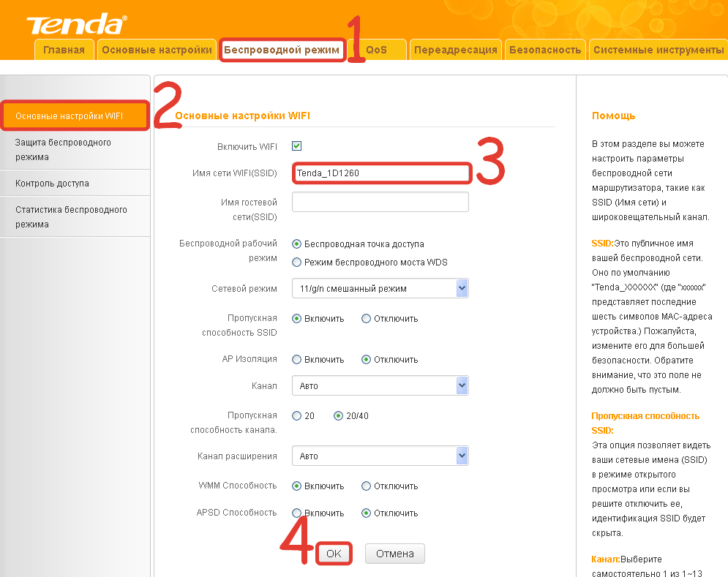This screenshot has height=577, width=728.
Task: Enable APSD Способность
Action: pos(296,513)
